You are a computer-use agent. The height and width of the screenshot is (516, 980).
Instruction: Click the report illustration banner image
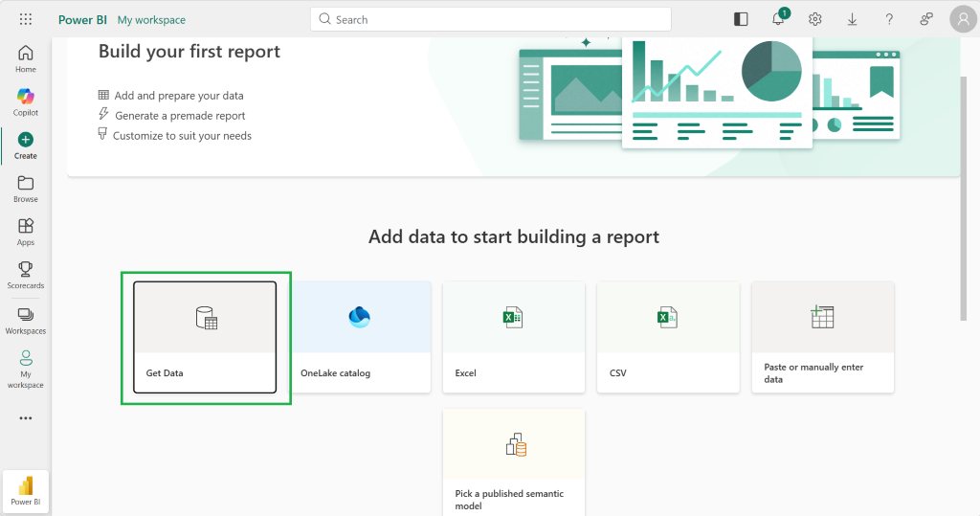tap(709, 93)
